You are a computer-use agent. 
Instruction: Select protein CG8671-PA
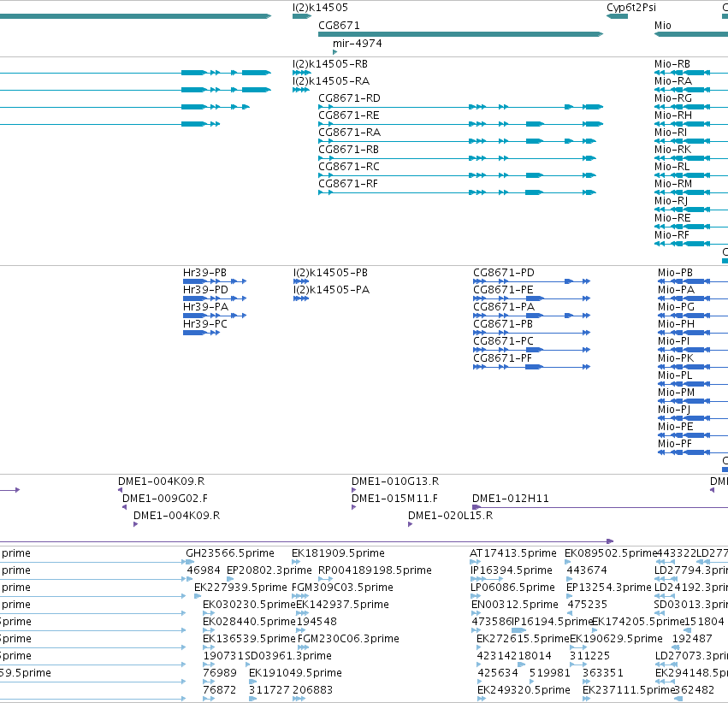pyautogui.click(x=504, y=307)
